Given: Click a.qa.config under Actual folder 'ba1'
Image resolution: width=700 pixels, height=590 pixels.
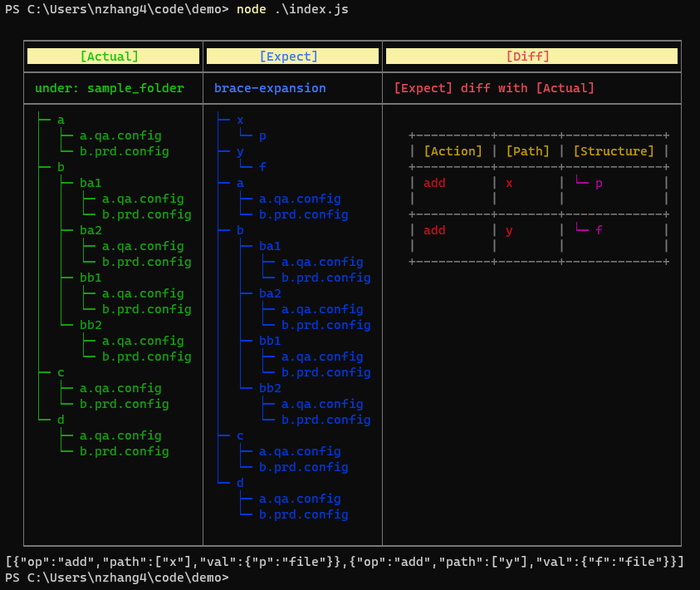Looking at the screenshot, I should (x=143, y=199).
